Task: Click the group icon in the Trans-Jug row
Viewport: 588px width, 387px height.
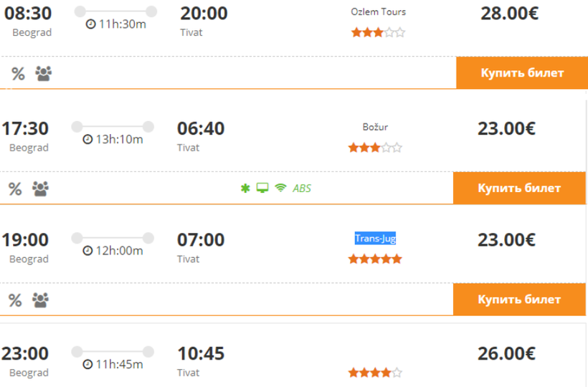Action: (x=40, y=300)
